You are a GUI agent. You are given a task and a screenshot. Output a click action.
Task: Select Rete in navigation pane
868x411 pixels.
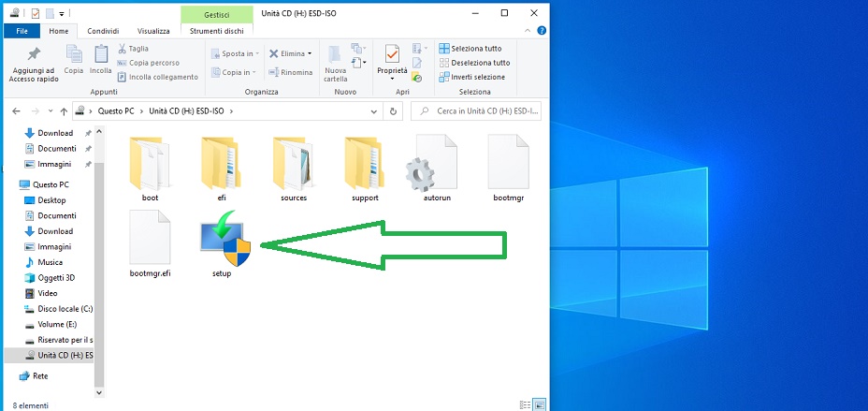[40, 376]
